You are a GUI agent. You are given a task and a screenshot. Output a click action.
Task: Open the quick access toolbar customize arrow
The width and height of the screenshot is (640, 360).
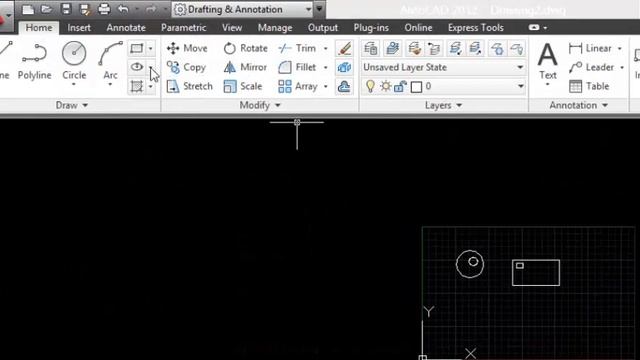[319, 9]
